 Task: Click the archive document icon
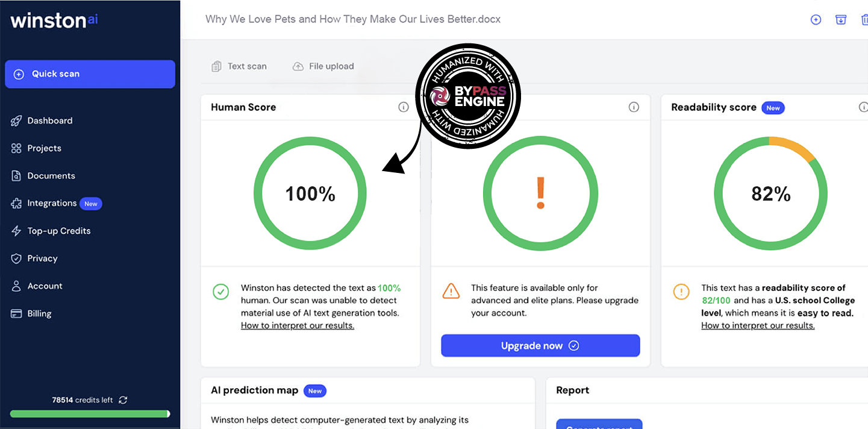click(841, 19)
